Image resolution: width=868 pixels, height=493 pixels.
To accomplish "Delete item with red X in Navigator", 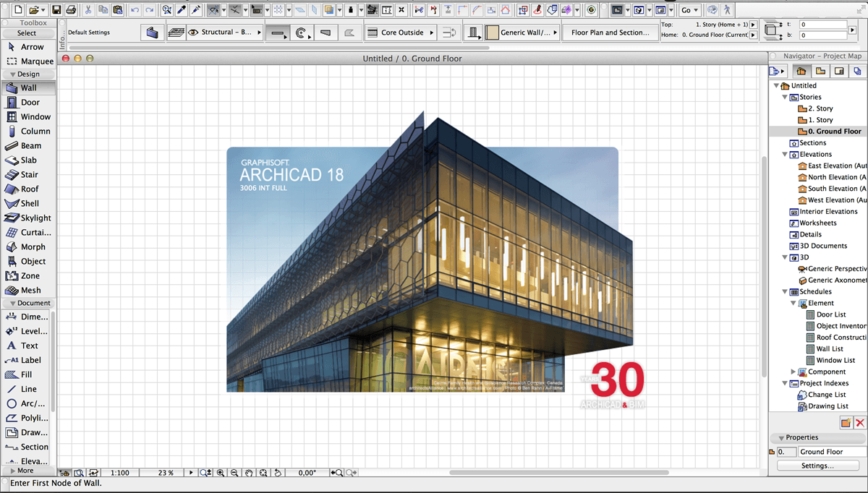I will pos(860,423).
